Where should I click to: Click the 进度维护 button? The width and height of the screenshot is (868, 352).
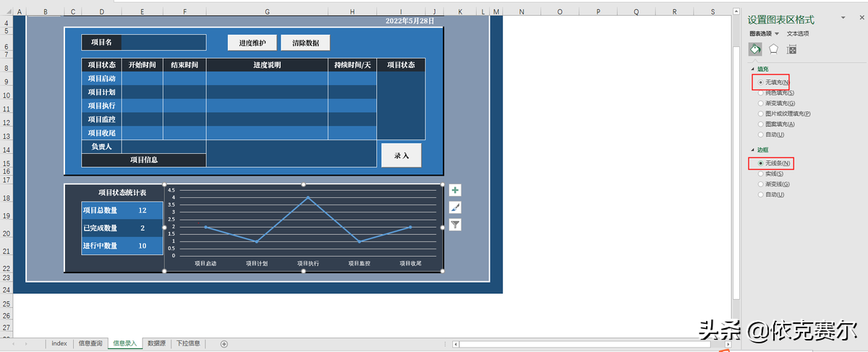tap(252, 43)
